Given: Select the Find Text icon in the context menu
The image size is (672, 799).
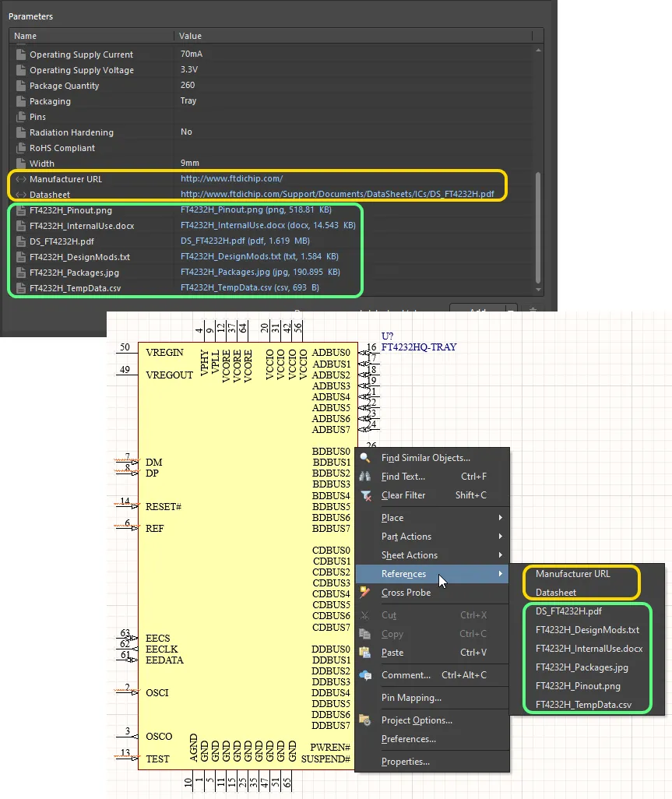Looking at the screenshot, I should [x=365, y=476].
